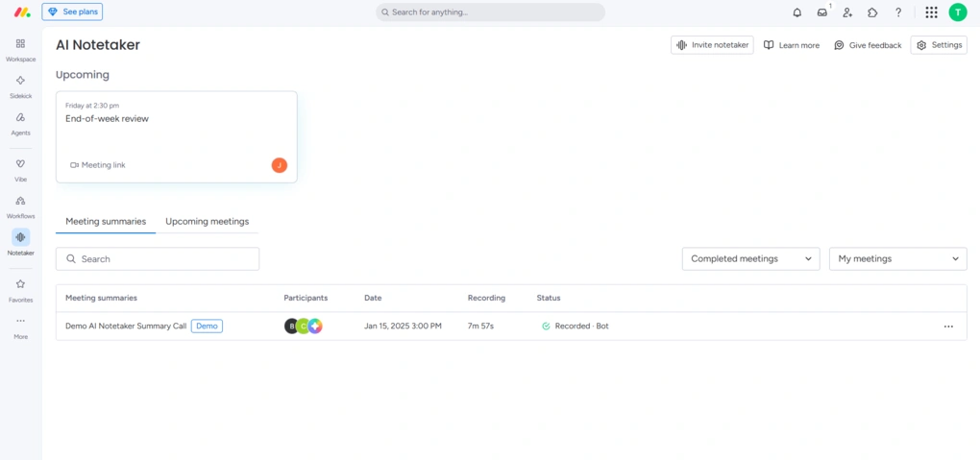Click the See plans button
Image resolution: width=980 pixels, height=460 pixels.
(72, 12)
